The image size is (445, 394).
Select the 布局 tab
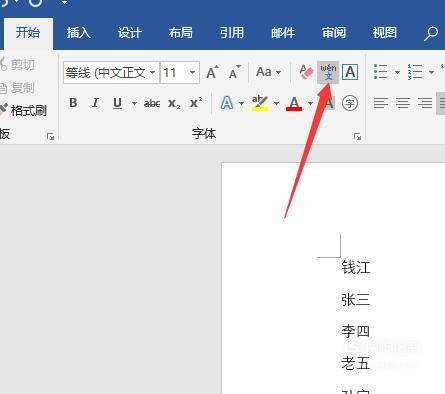(x=181, y=33)
